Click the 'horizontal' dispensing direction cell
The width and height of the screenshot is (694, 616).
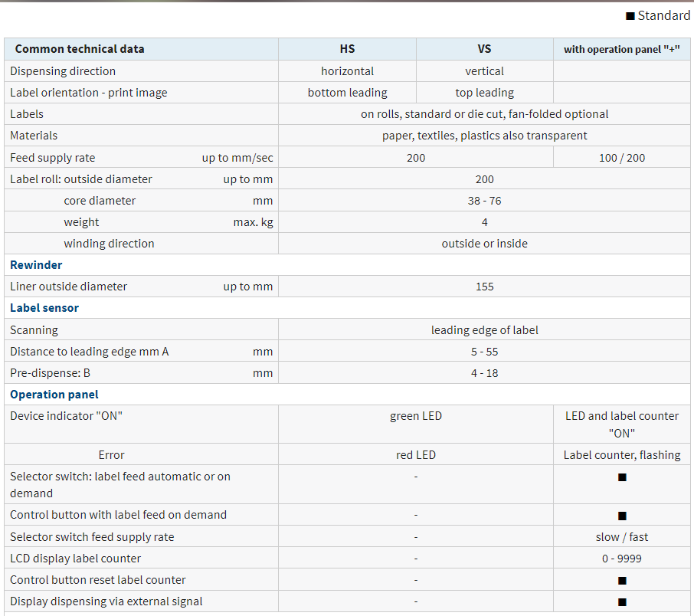(x=347, y=71)
